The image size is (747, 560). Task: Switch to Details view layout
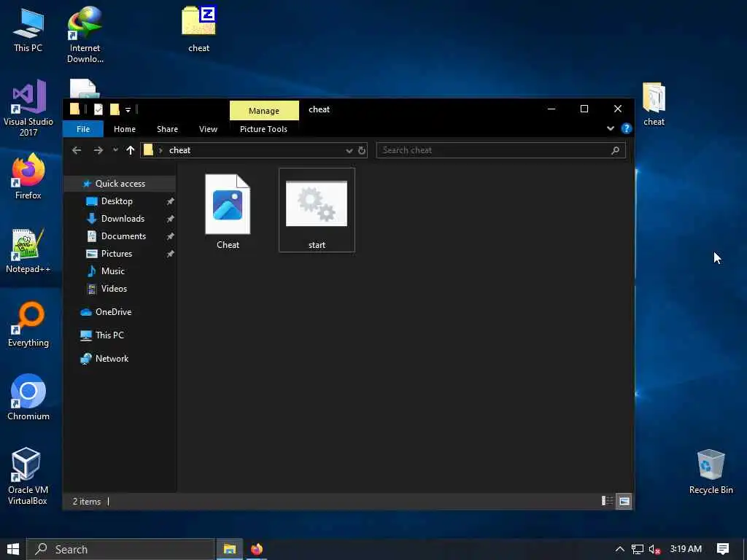607,501
